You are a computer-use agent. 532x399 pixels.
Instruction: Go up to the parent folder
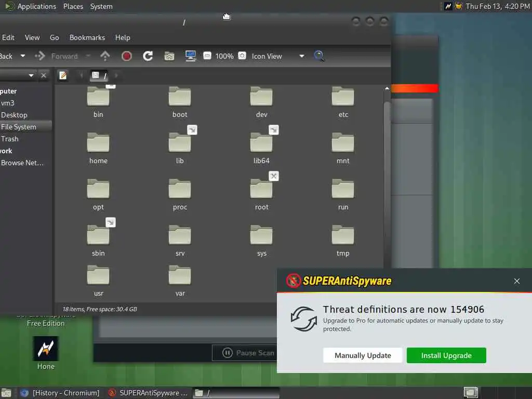105,56
